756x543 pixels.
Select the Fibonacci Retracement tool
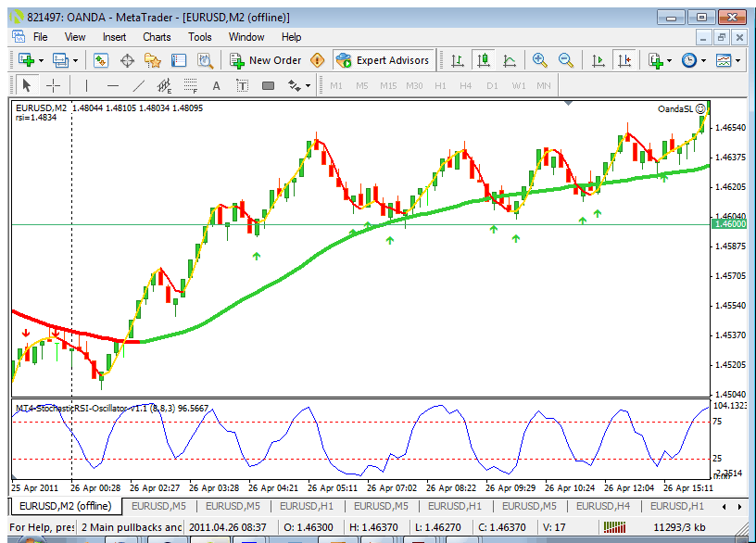(191, 86)
